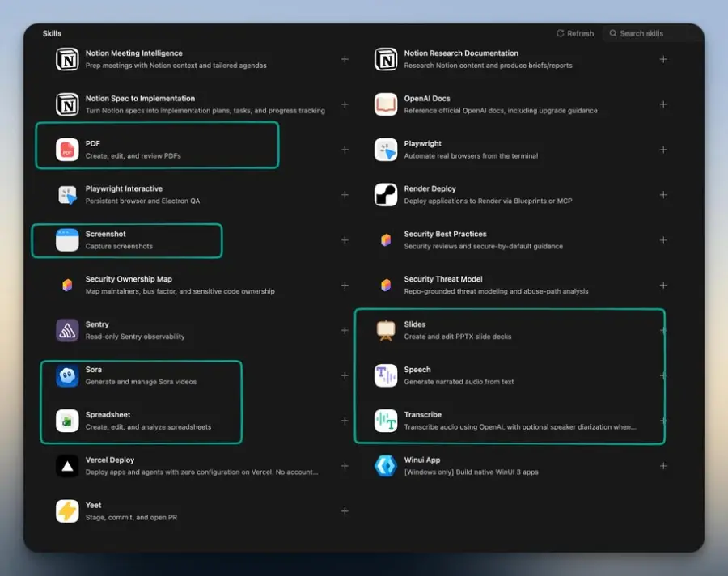Add the PDF skill with plus
Screen dimensions: 728x576
345,150
